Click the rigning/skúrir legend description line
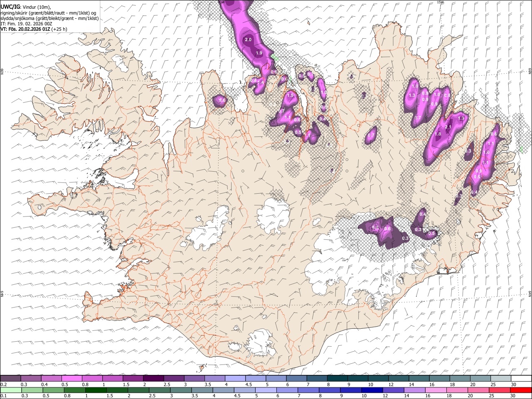 click(48, 13)
